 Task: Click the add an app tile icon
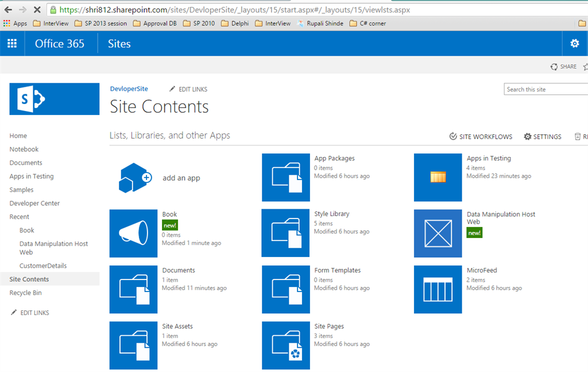click(x=134, y=178)
